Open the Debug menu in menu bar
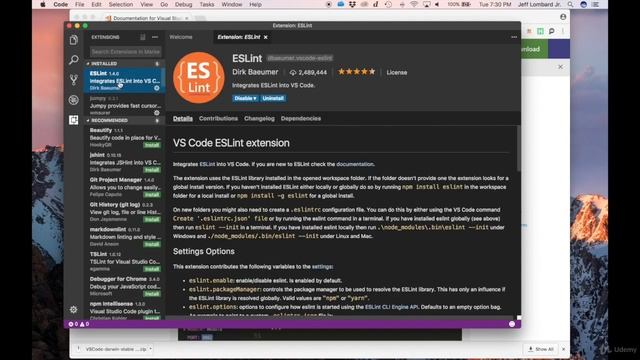This screenshot has width=640, height=360. [x=183, y=4]
